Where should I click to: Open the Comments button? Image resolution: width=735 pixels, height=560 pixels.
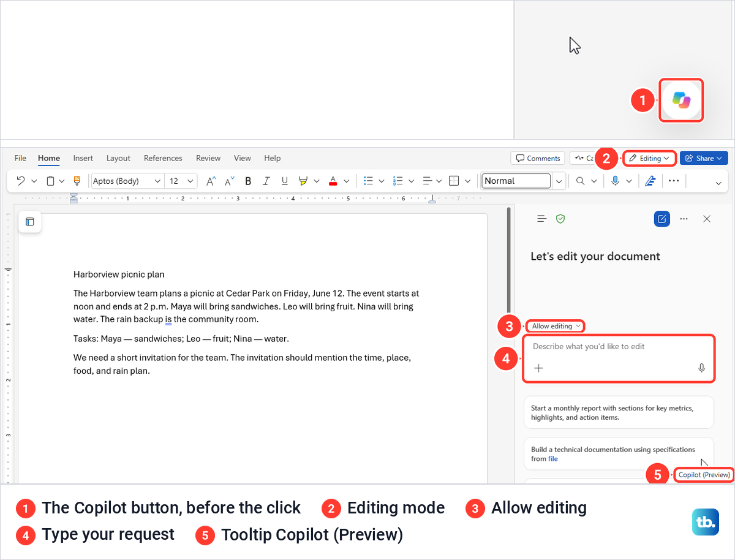(538, 158)
